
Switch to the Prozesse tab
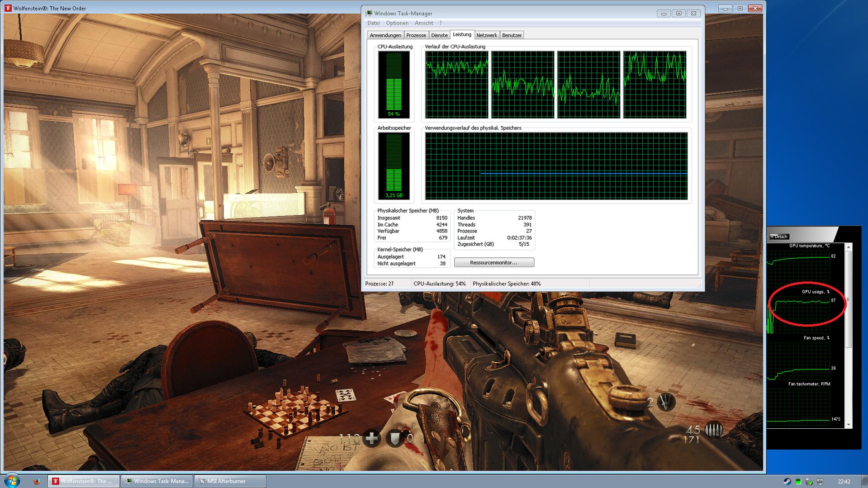click(416, 35)
